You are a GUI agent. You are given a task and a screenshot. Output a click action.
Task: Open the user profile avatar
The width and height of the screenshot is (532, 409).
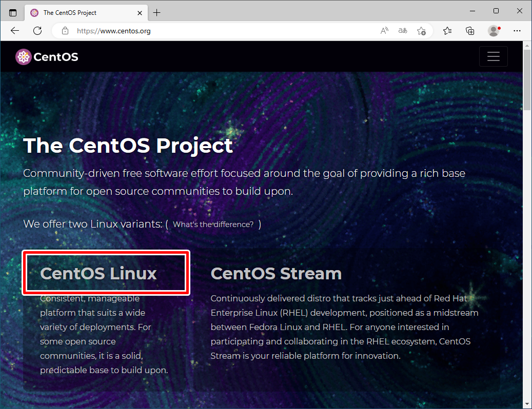pos(494,31)
